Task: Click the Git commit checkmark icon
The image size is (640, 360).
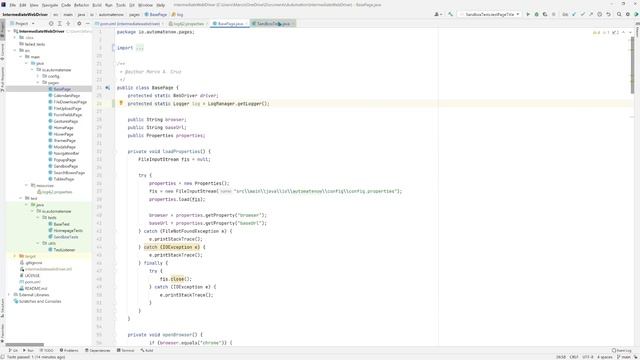Action: pos(582,14)
